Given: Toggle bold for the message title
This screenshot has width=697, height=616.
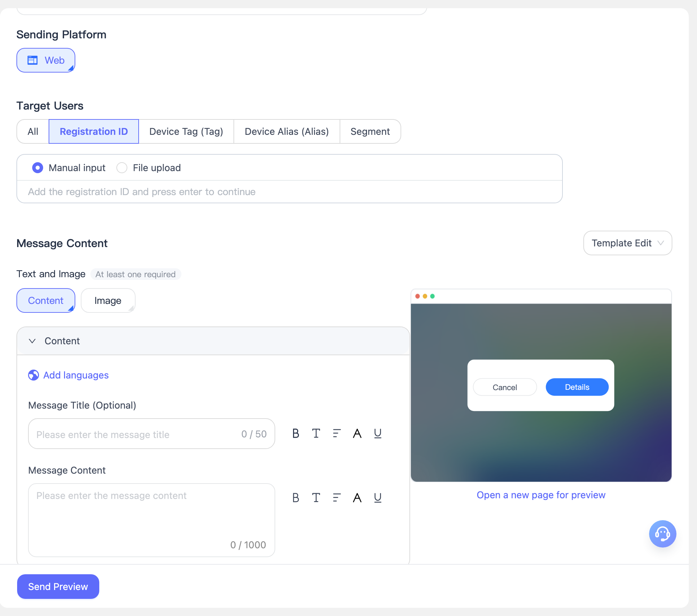Looking at the screenshot, I should click(296, 434).
